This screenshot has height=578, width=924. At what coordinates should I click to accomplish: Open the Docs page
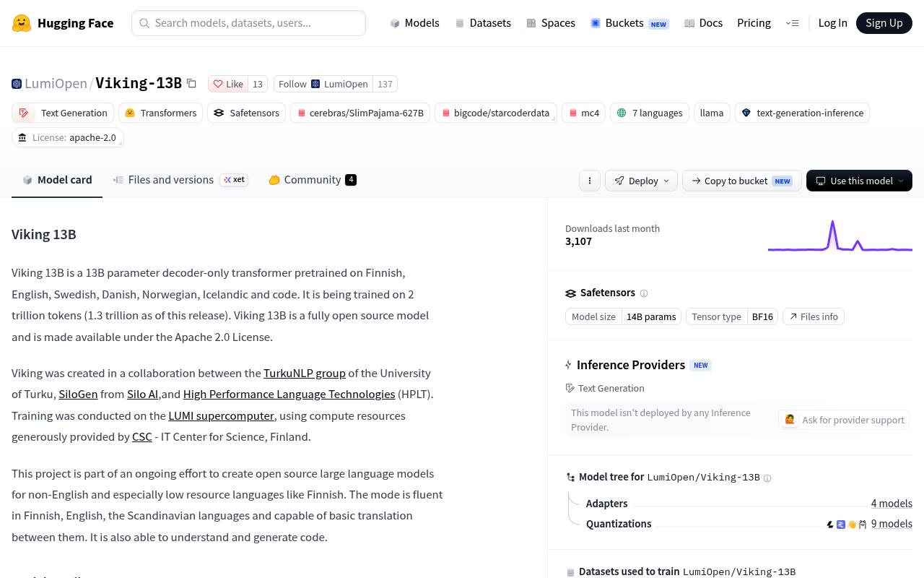703,23
